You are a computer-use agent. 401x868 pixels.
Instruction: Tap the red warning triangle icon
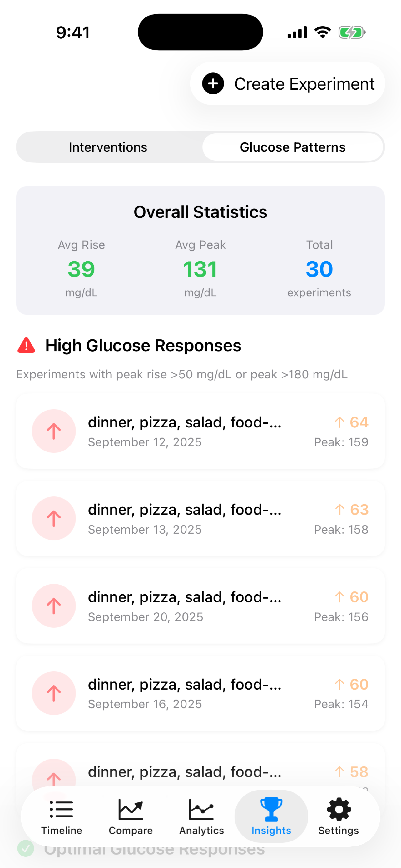pyautogui.click(x=26, y=345)
